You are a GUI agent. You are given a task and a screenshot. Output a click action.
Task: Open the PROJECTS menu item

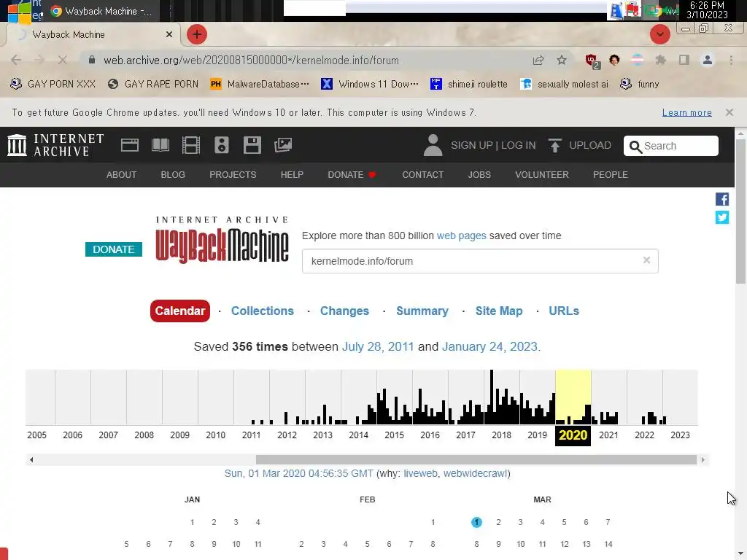pos(233,175)
